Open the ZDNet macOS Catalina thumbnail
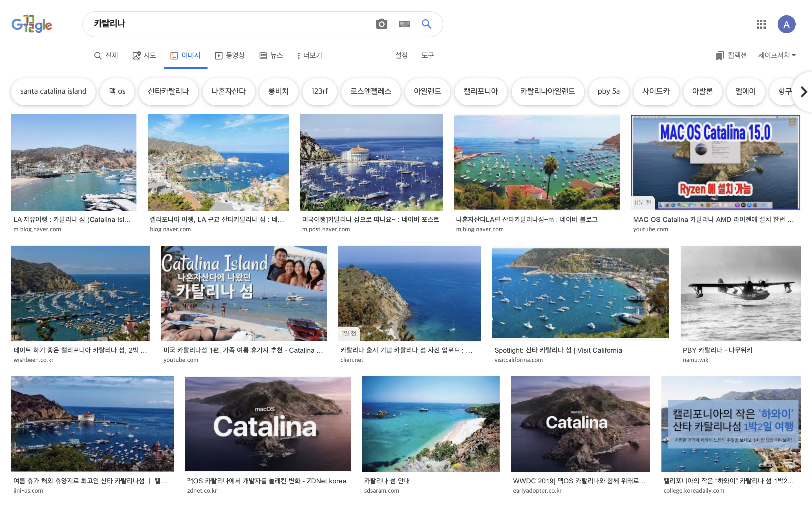This screenshot has height=507, width=812. [x=267, y=424]
